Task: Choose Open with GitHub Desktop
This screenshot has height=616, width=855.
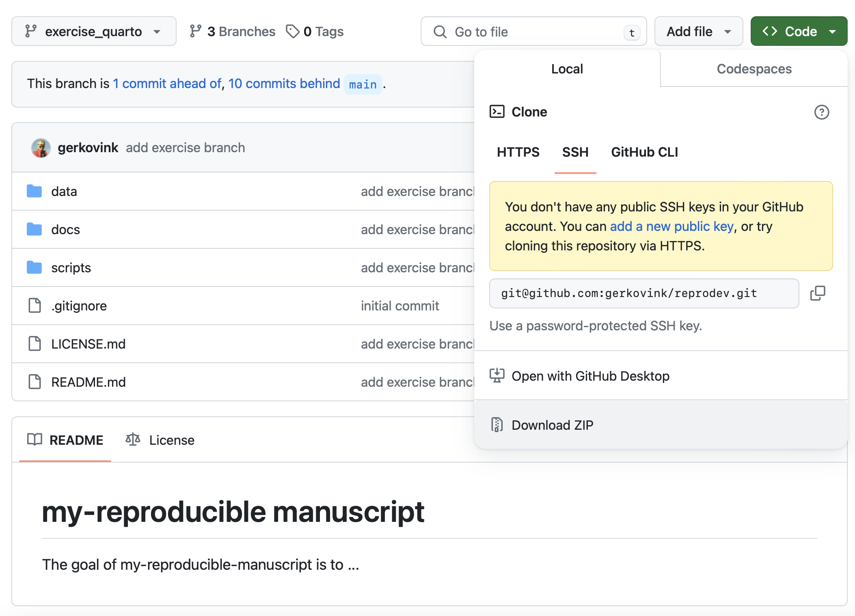Action: point(661,376)
